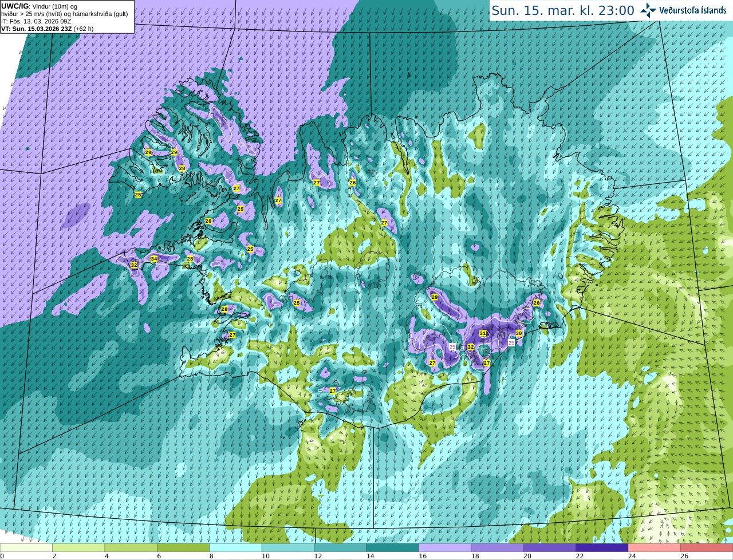Click the 'IT: Fös. 13. 03. 2026 09Z' line

click(36, 21)
